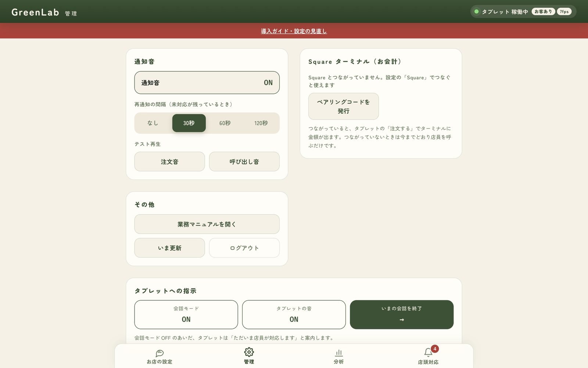The height and width of the screenshot is (368, 588).
Task: Click the いま更新 button
Action: point(169,248)
